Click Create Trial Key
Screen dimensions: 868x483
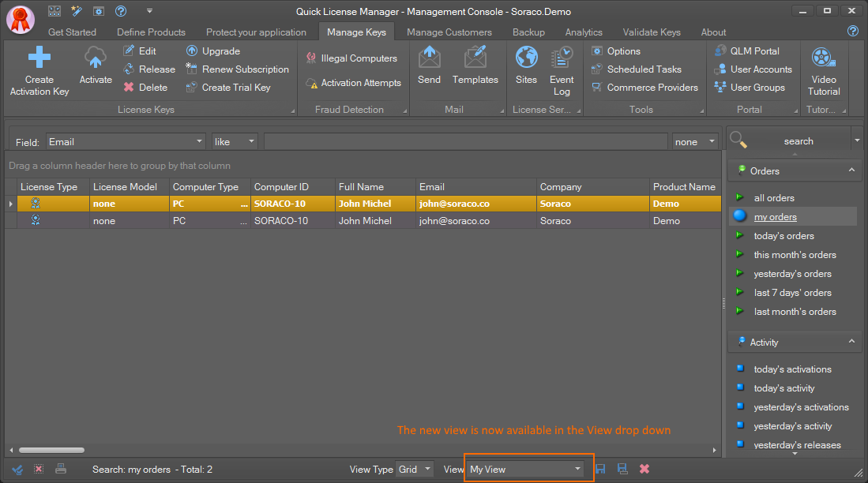(x=228, y=88)
